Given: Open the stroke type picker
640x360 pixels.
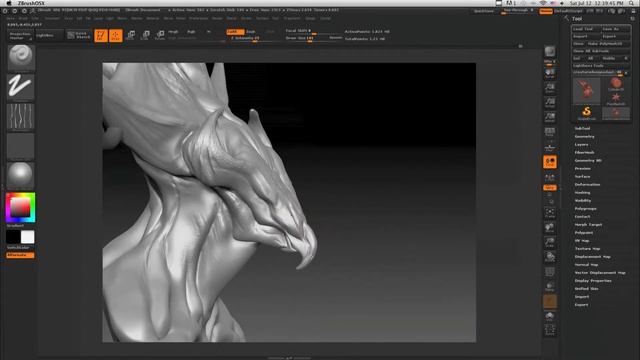Looking at the screenshot, I should tap(21, 87).
